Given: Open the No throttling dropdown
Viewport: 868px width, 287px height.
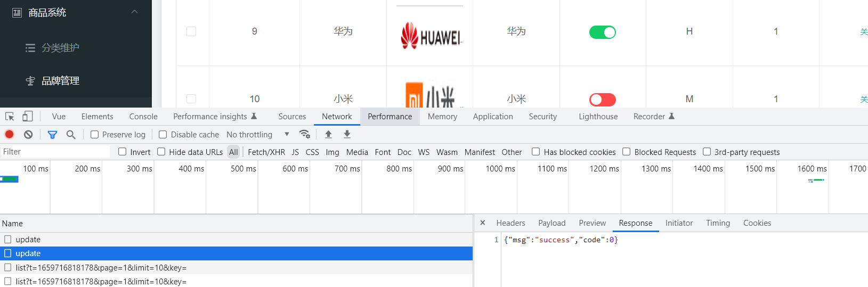Looking at the screenshot, I should coord(258,135).
